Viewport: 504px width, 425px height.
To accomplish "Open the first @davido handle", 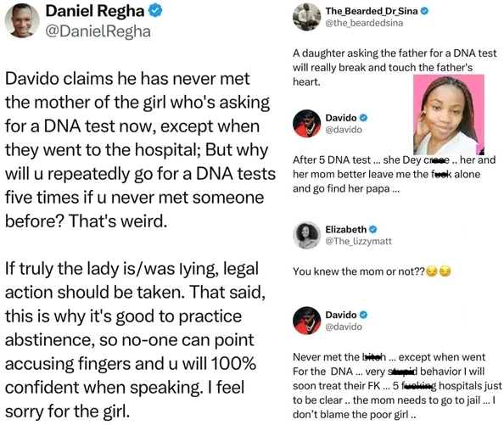I will tap(344, 130).
